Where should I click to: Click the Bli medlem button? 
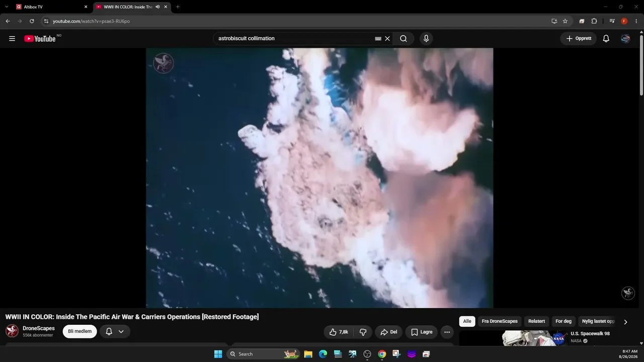tap(79, 331)
